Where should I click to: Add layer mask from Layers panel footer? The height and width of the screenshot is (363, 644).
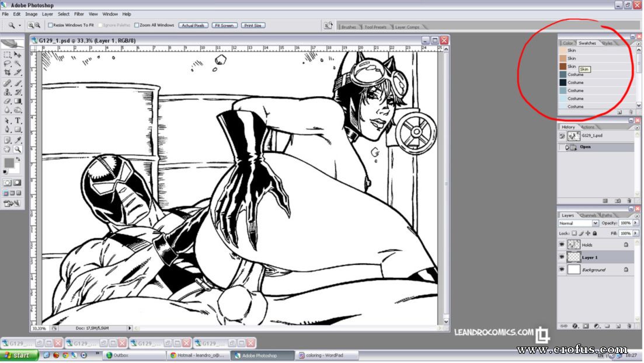click(586, 326)
